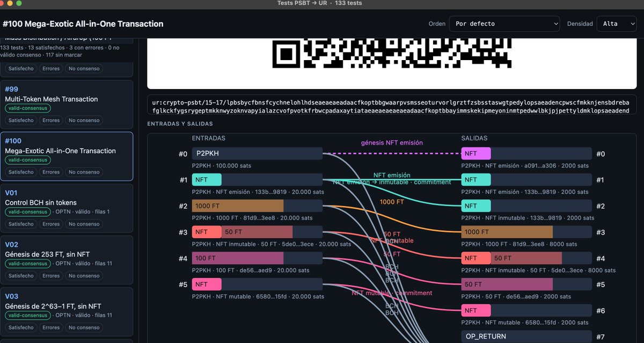Select input #0 P2PKH bar

click(257, 154)
